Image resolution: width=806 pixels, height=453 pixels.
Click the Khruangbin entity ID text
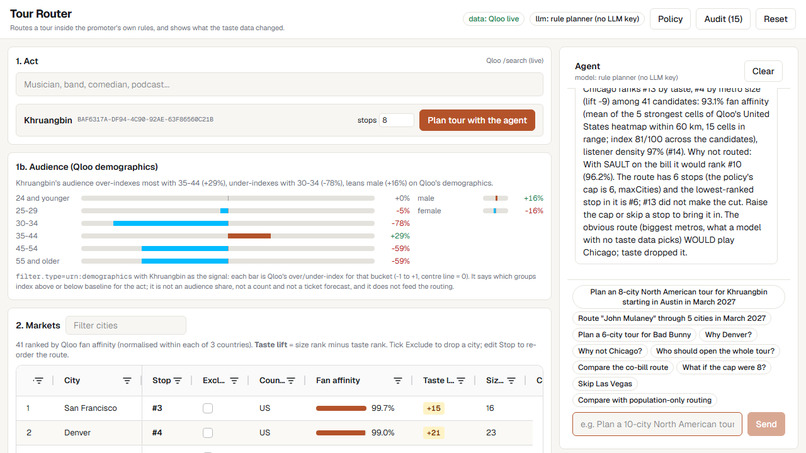tap(145, 120)
